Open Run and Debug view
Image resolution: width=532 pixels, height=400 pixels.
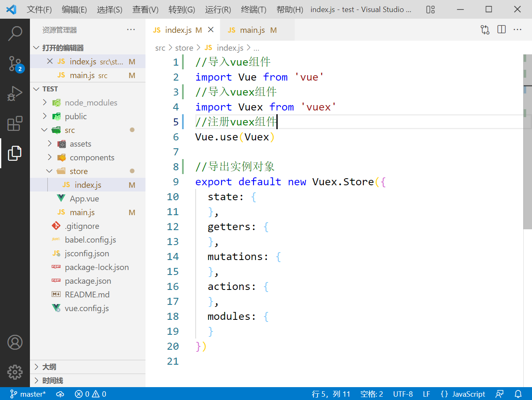pos(15,93)
